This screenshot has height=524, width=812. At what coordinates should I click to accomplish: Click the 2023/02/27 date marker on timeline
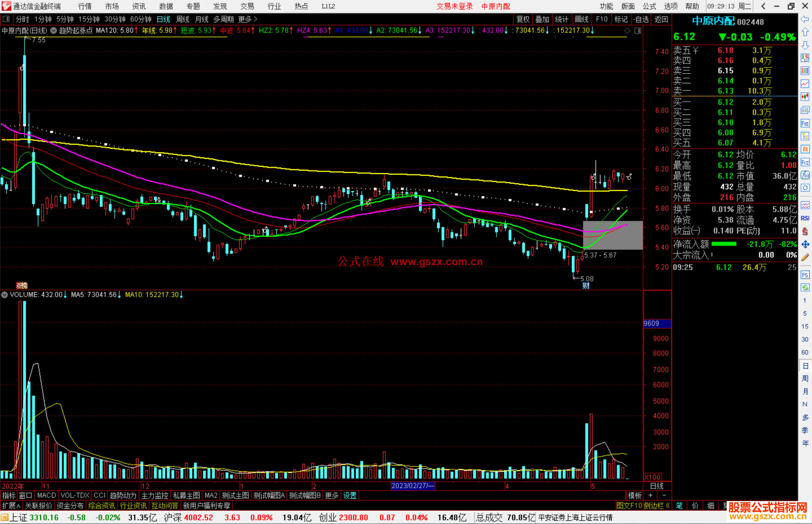(x=412, y=486)
